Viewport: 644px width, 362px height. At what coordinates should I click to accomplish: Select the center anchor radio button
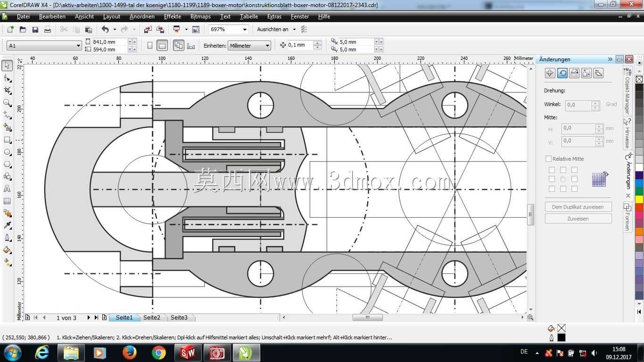pos(563,179)
